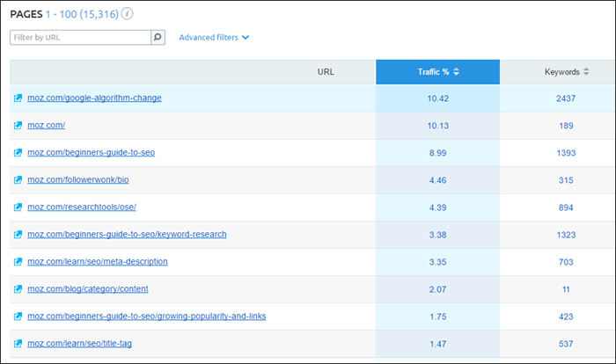Open external link icon for followerwonk/bio row
Screen dimensions: 616x364
(18, 180)
